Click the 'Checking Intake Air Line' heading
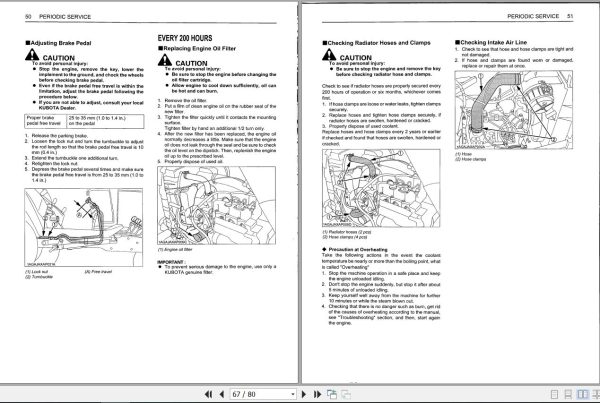This screenshot has width=600, height=403. click(491, 42)
